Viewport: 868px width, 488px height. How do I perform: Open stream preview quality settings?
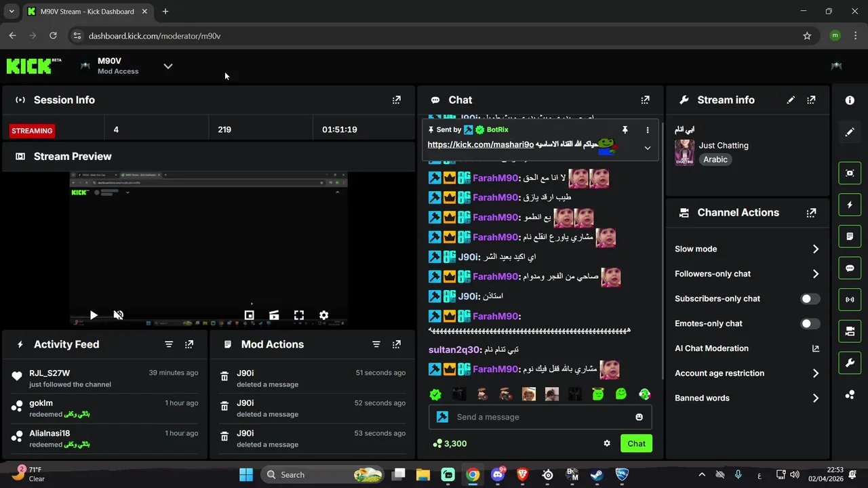[324, 315]
